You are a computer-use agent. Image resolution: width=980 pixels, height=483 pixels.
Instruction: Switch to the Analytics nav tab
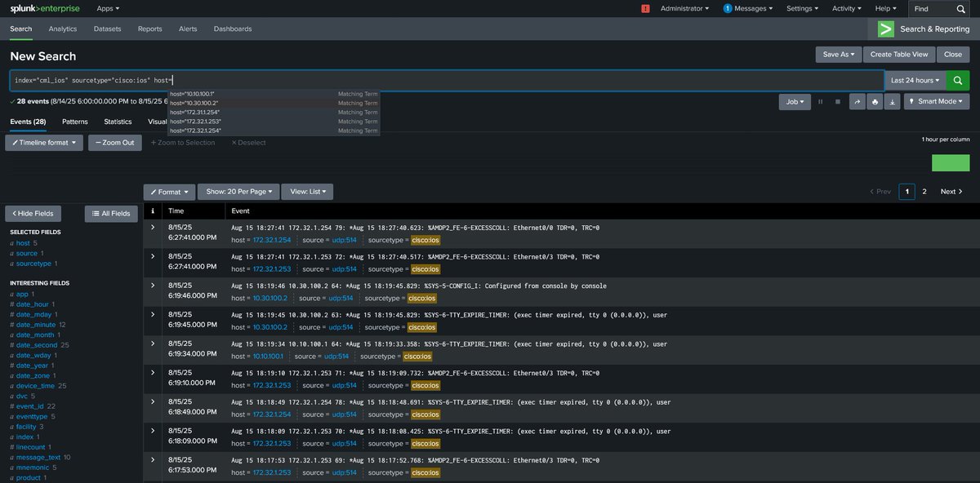(x=62, y=29)
